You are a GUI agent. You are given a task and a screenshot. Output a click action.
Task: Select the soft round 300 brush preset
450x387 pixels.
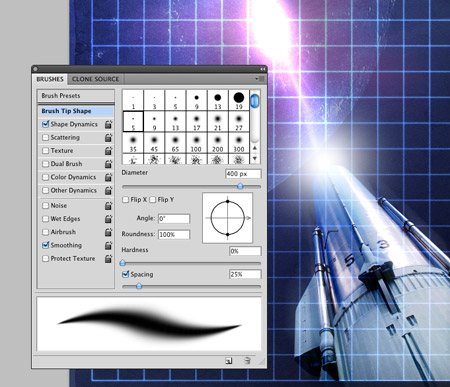click(x=239, y=143)
